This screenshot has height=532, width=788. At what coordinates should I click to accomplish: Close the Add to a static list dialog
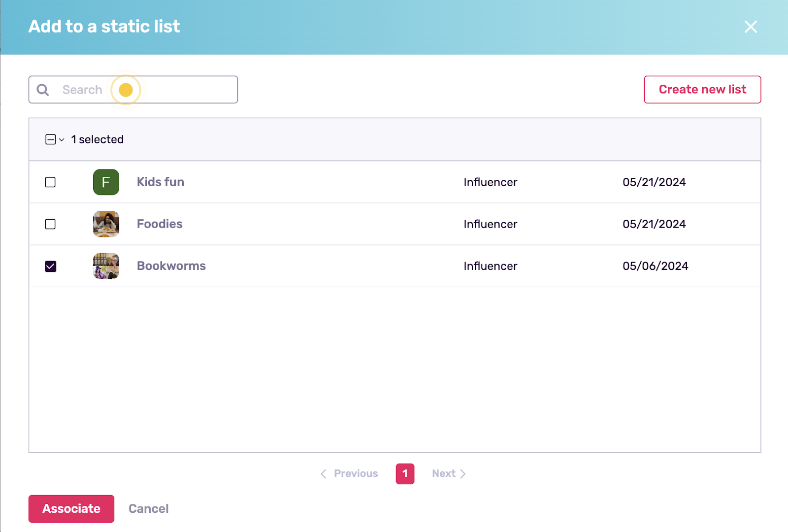click(751, 27)
